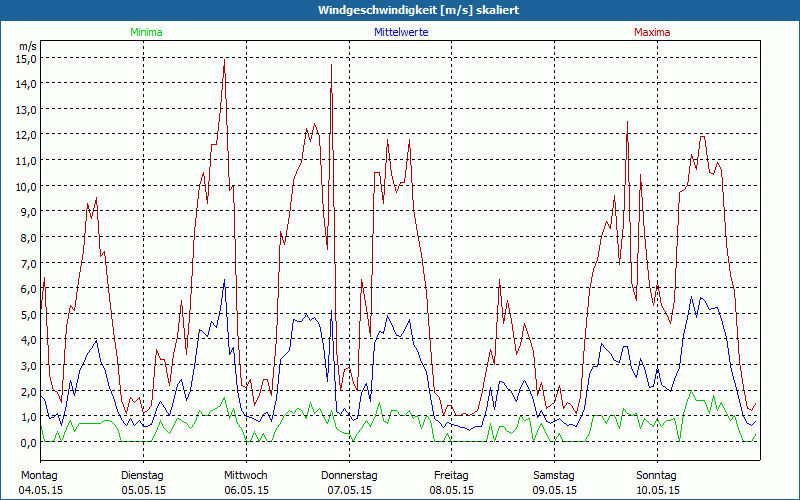Click the Samstag day label
The height and width of the screenshot is (500, 800).
tap(554, 475)
